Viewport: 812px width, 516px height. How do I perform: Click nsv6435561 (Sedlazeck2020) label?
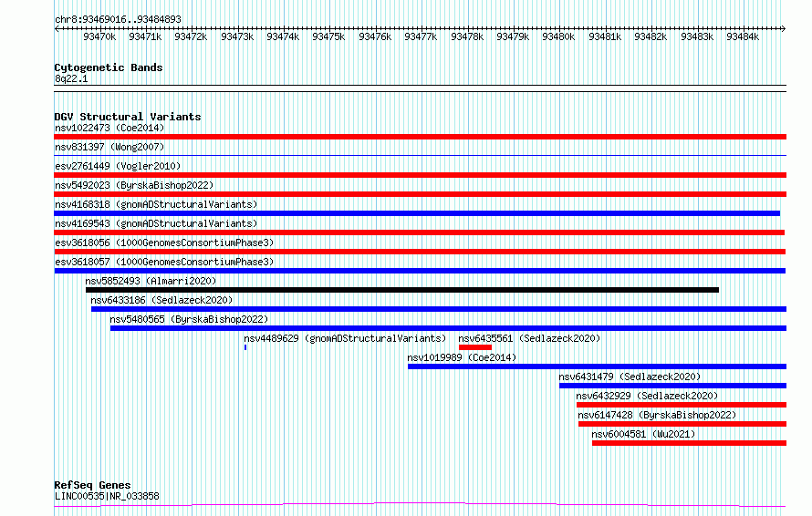(529, 338)
